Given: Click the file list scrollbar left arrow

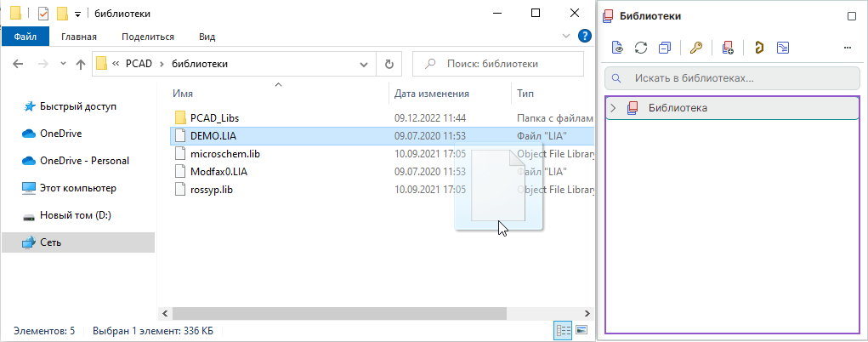Looking at the screenshot, I should click(164, 314).
